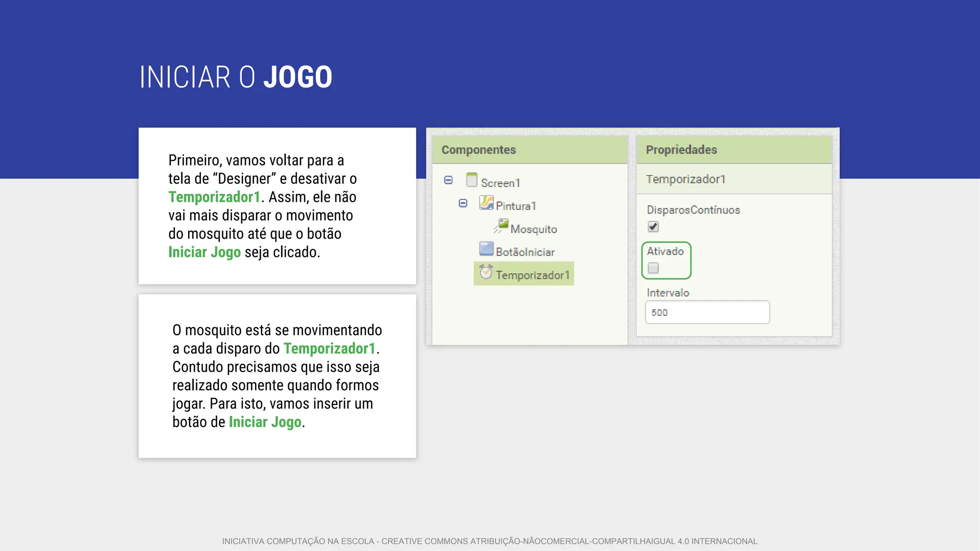This screenshot has height=551, width=980.
Task: Collapse the Screen1 tree node
Action: pyautogui.click(x=448, y=180)
